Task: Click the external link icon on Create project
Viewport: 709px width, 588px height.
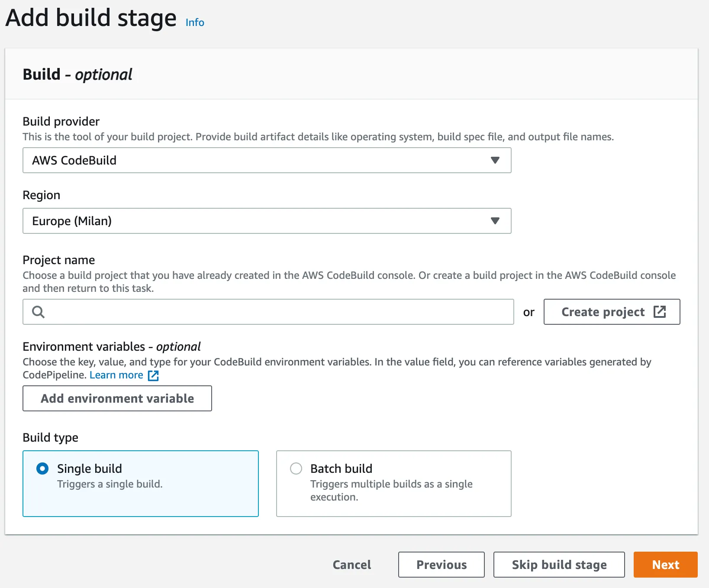Action: 660,312
